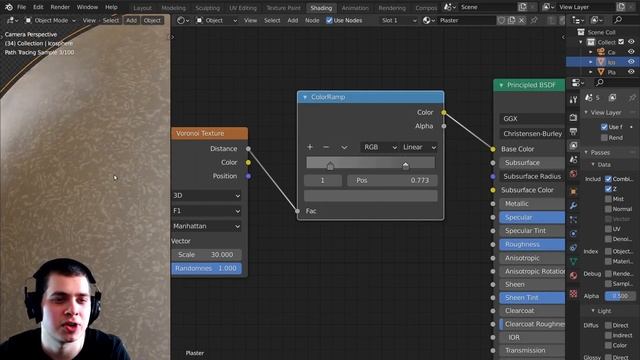Open the viewport editor type selector icon

click(12, 20)
